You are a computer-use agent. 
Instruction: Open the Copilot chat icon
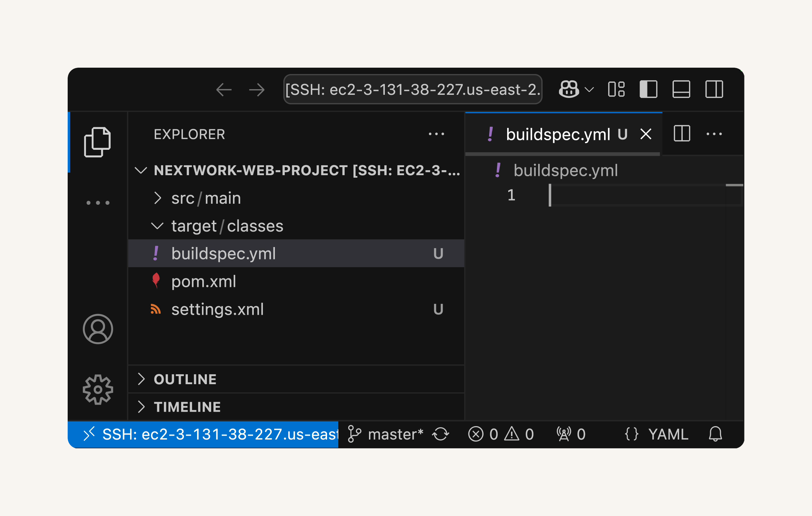(569, 89)
